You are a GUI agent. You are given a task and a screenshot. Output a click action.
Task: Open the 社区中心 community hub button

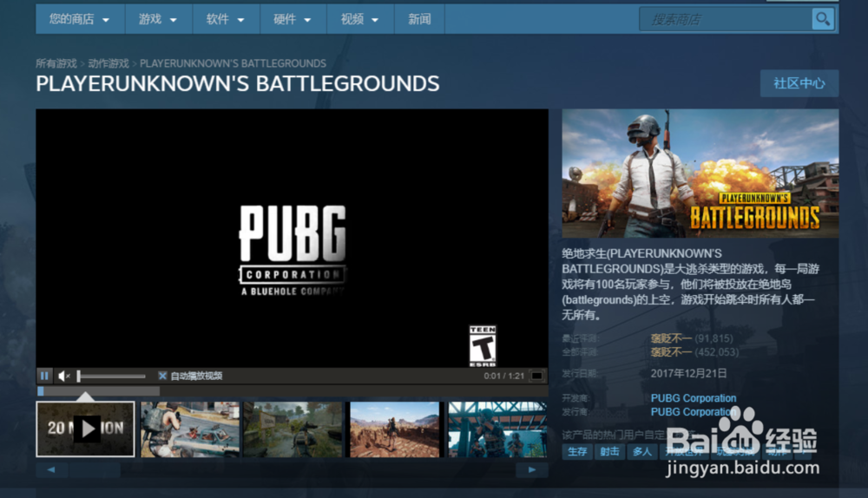pos(799,83)
